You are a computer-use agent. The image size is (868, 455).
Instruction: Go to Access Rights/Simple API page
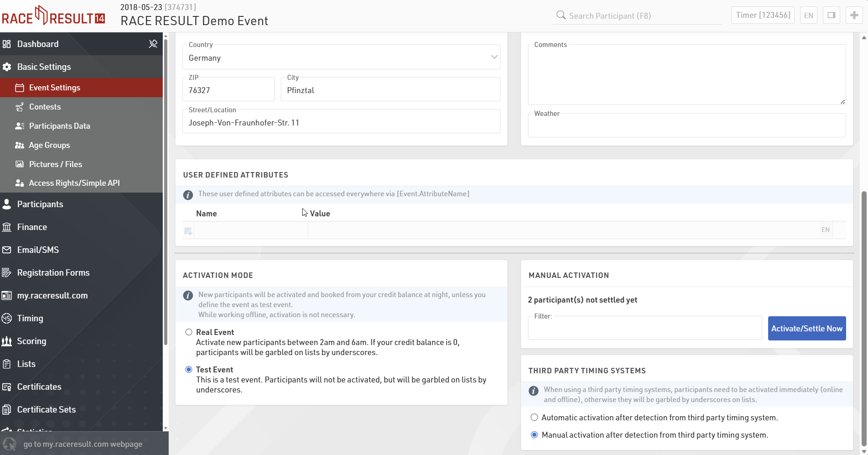click(74, 183)
